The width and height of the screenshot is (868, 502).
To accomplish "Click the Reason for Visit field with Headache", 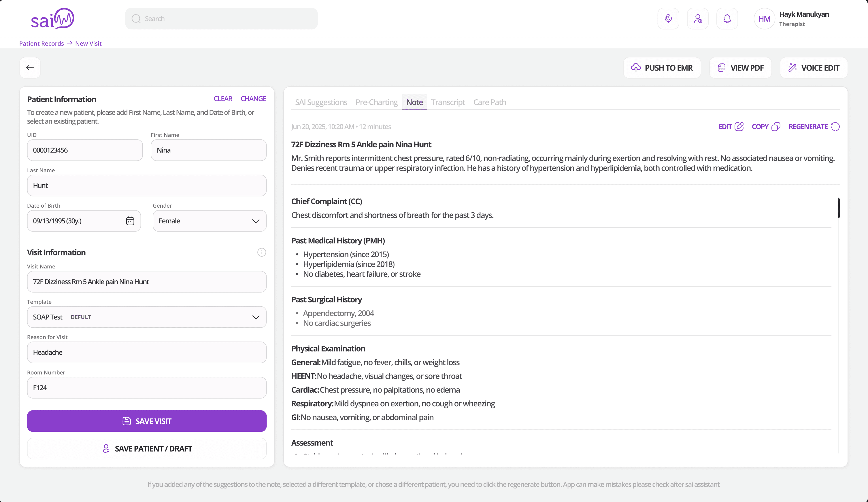I will click(x=147, y=352).
